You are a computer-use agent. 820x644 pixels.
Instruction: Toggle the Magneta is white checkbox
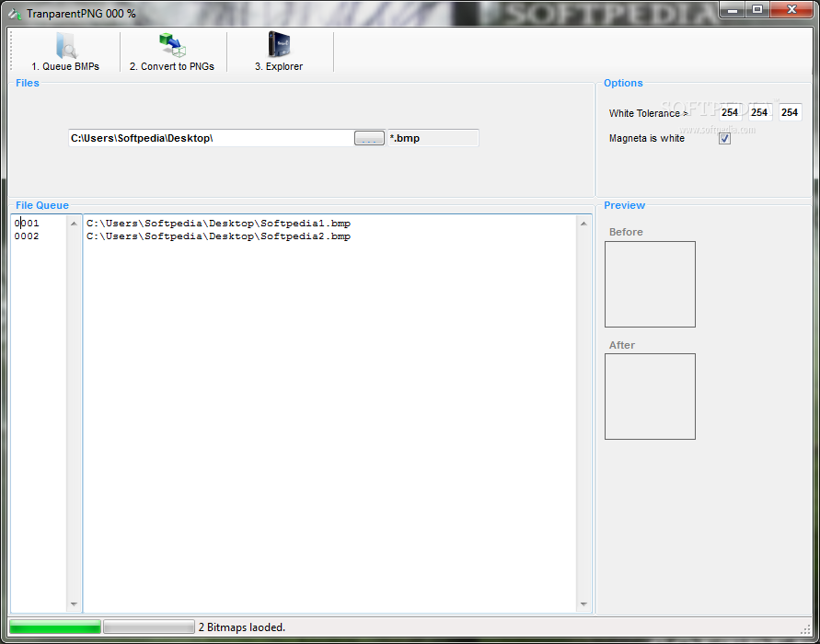click(x=724, y=139)
